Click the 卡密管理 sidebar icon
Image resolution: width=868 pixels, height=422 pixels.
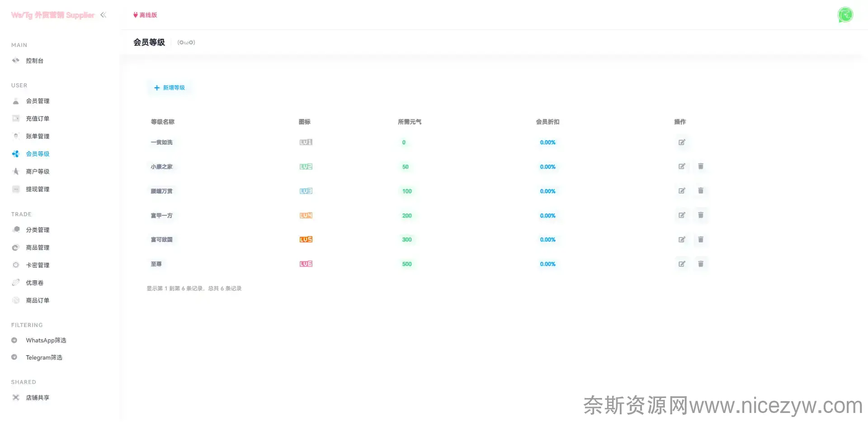16,265
